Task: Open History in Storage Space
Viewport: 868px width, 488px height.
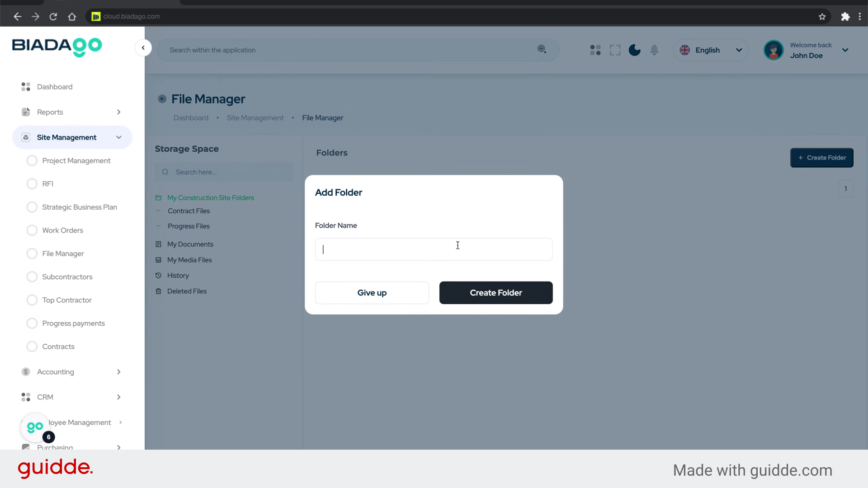Action: click(x=178, y=276)
